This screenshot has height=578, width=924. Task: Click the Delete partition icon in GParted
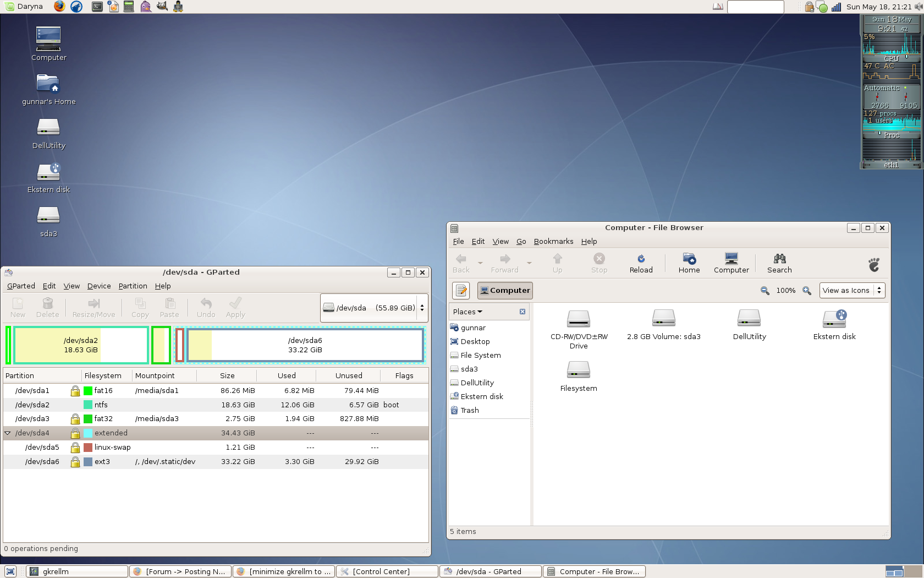coord(48,308)
